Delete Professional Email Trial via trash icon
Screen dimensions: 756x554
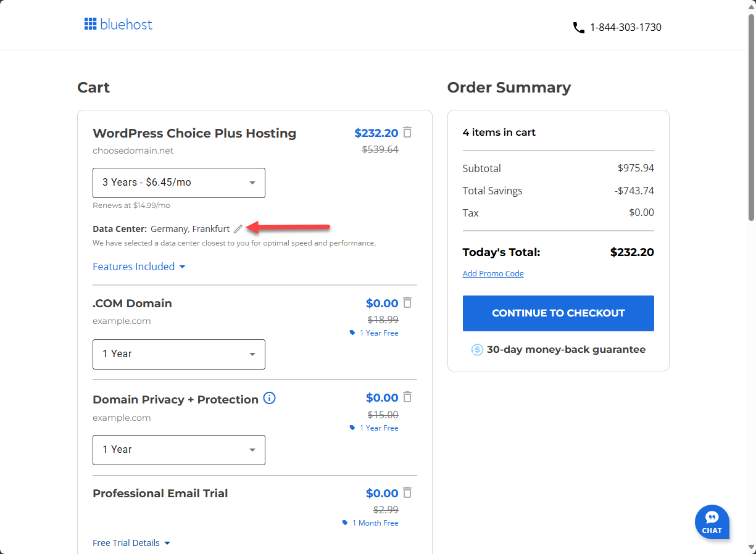(x=407, y=492)
